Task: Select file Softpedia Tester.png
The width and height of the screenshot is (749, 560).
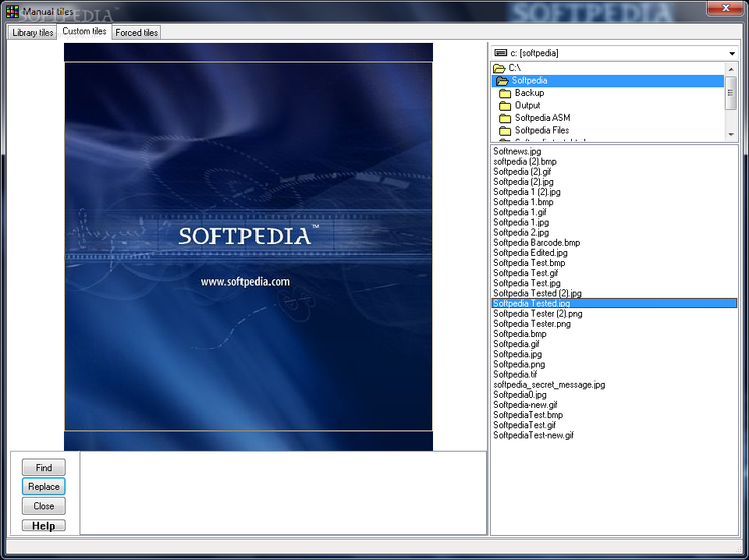Action: [x=531, y=324]
